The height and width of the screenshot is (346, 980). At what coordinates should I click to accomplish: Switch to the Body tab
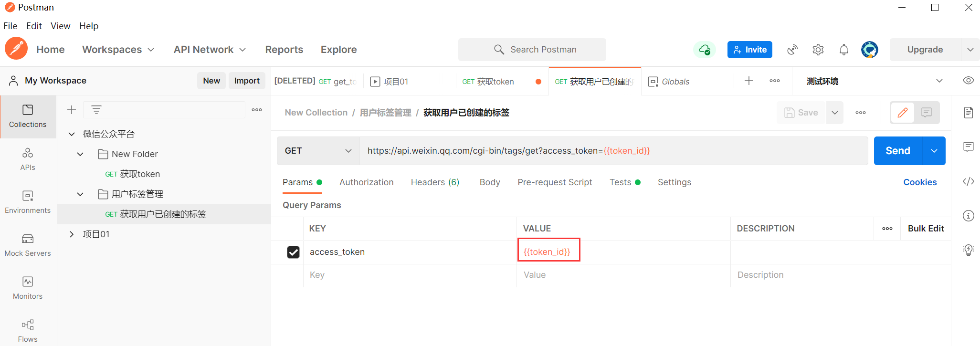tap(490, 182)
